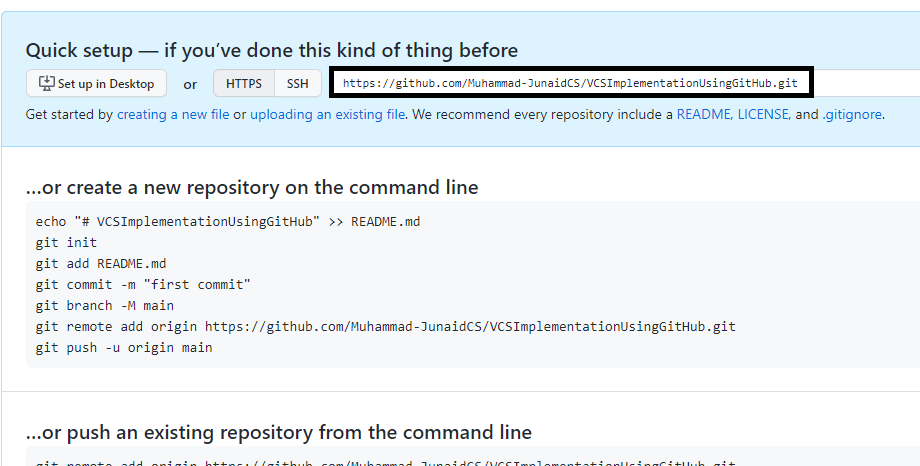Viewport: 920px width, 466px height.
Task: Follow the .gitignore link
Action: tap(852, 114)
